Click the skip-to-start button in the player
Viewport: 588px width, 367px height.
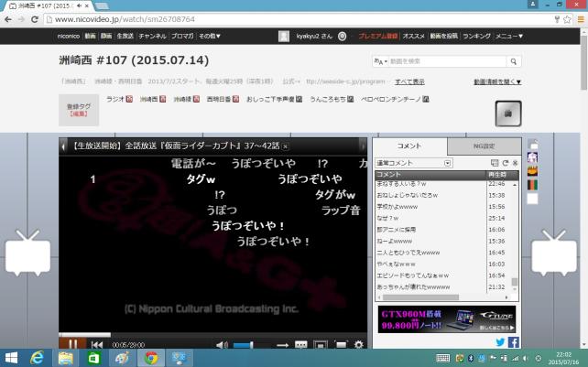click(x=97, y=344)
